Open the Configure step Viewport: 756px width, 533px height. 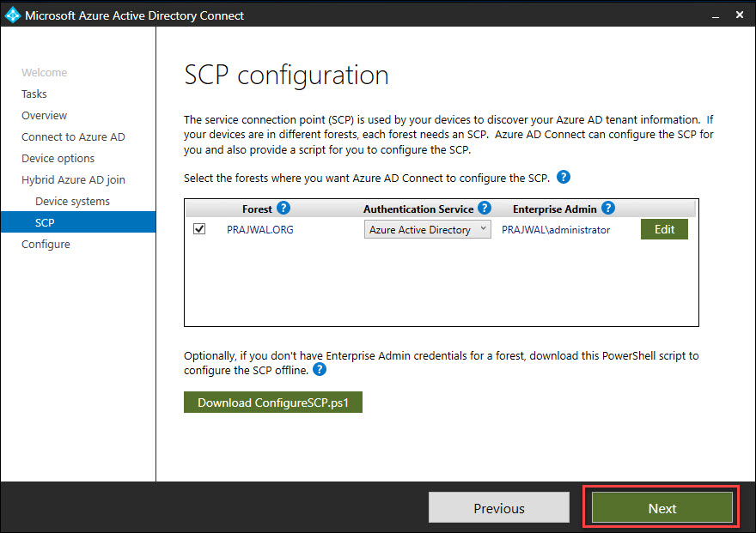(x=46, y=245)
